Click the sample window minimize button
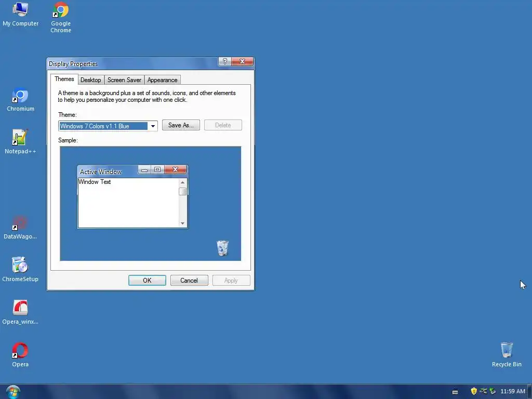 [144, 170]
